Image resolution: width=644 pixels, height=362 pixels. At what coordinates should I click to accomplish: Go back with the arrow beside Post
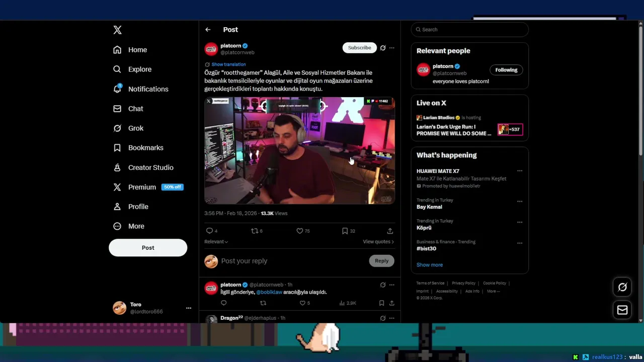208,30
